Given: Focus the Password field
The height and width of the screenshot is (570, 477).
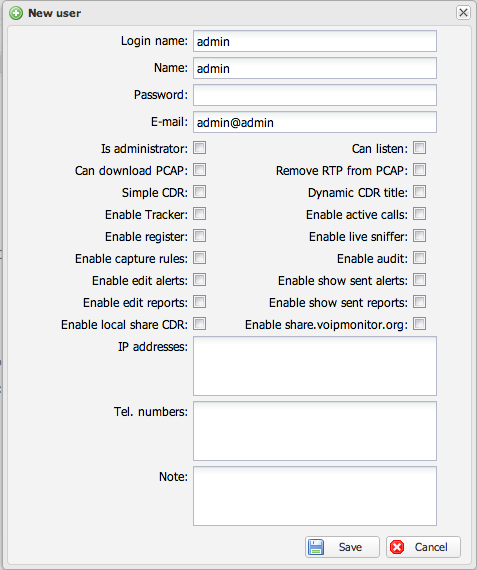Looking at the screenshot, I should pos(315,95).
